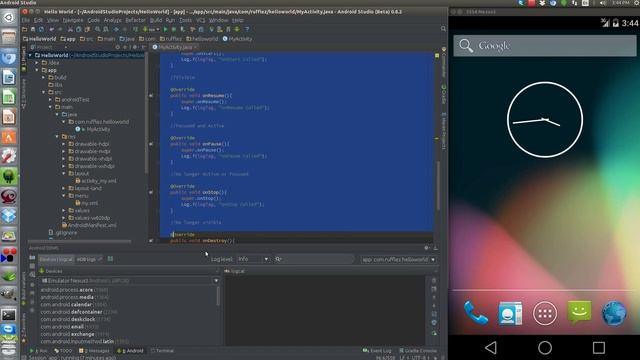640x360 pixels.
Task: Open Ubuntu Dash from the launcher
Action: click(x=9, y=18)
